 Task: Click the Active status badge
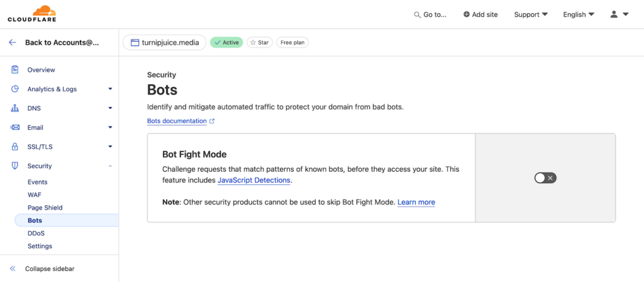pos(226,42)
